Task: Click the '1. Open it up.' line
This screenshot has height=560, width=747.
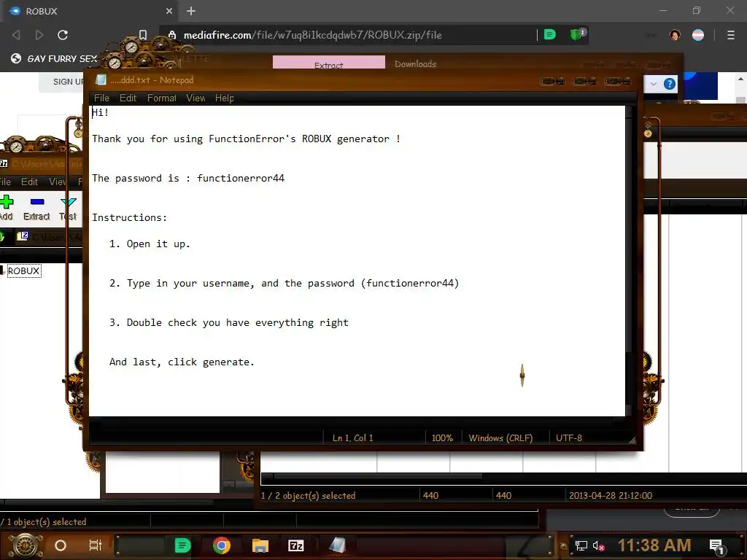Action: pos(150,244)
